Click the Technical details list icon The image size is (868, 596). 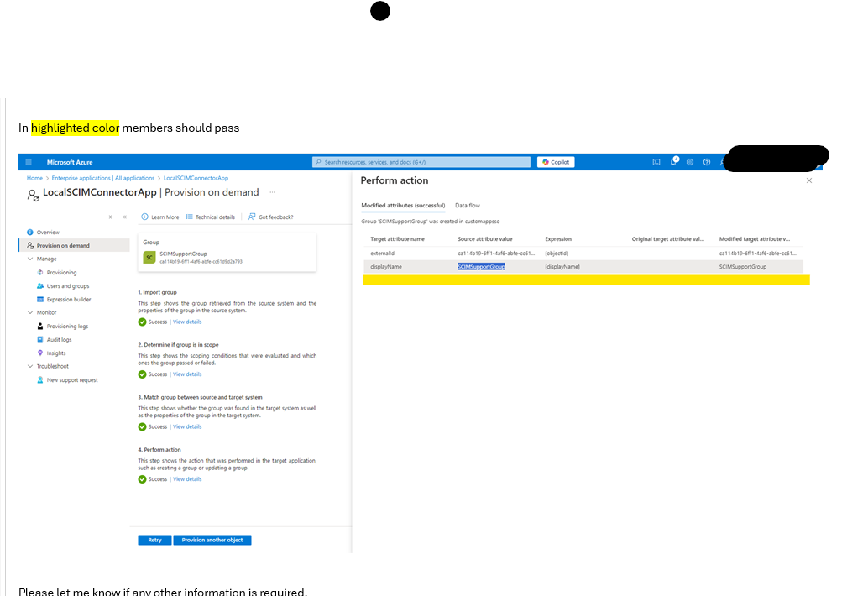[x=190, y=217]
